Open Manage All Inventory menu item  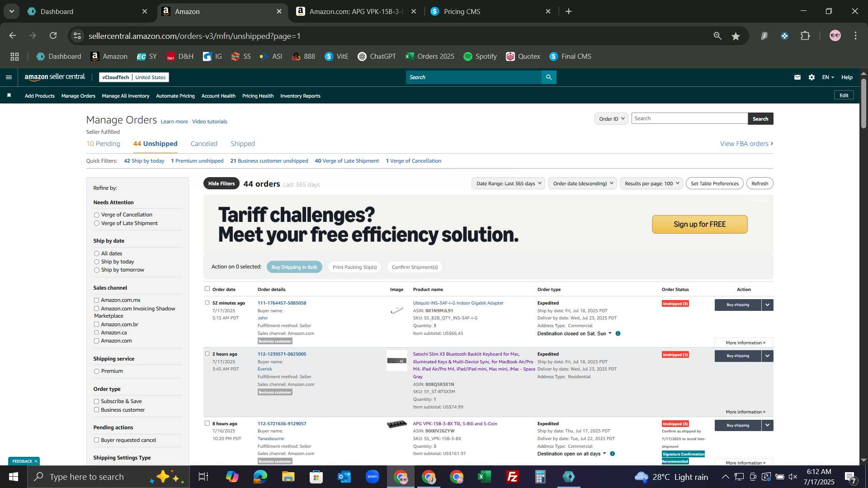pos(126,96)
